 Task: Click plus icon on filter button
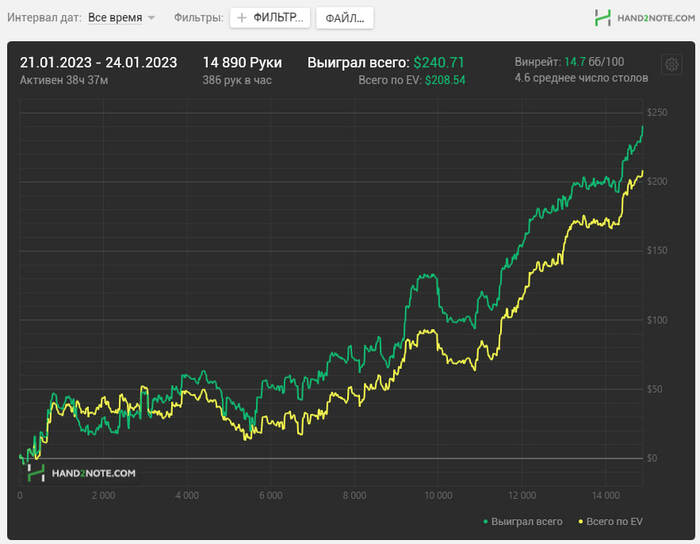coord(242,18)
